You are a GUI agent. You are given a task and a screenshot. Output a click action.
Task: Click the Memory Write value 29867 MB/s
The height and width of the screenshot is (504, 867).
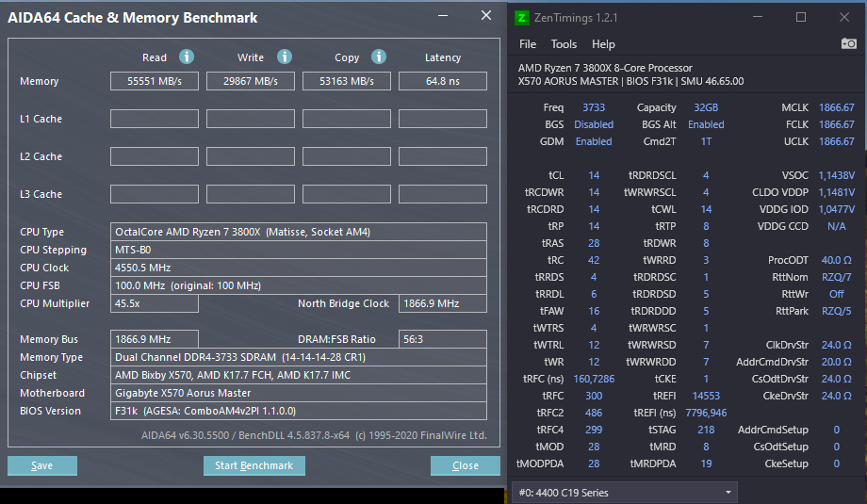click(x=251, y=81)
